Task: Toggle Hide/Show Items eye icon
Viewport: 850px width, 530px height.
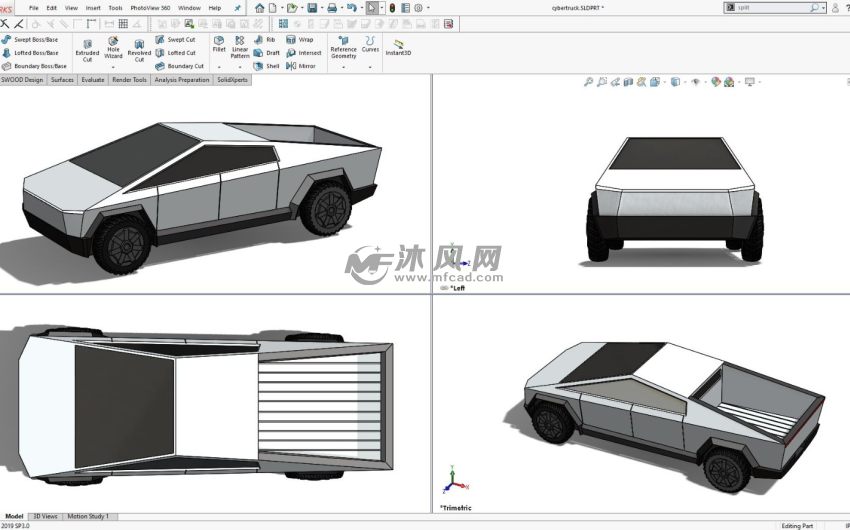Action: coord(696,82)
